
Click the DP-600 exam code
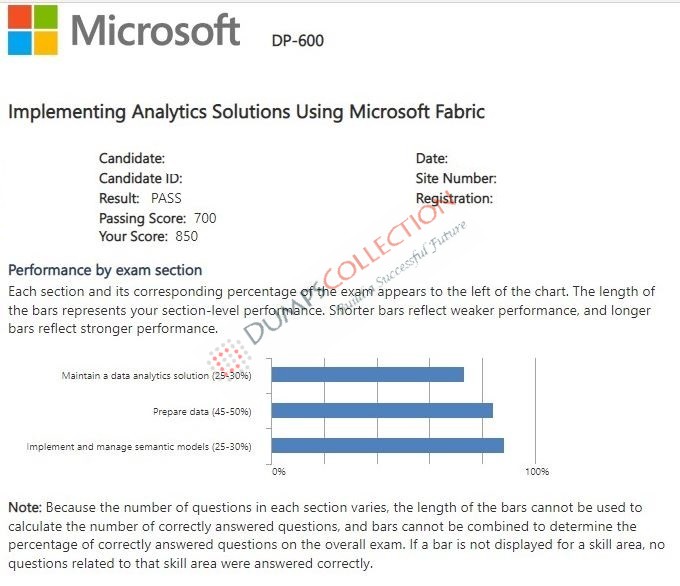tap(298, 41)
